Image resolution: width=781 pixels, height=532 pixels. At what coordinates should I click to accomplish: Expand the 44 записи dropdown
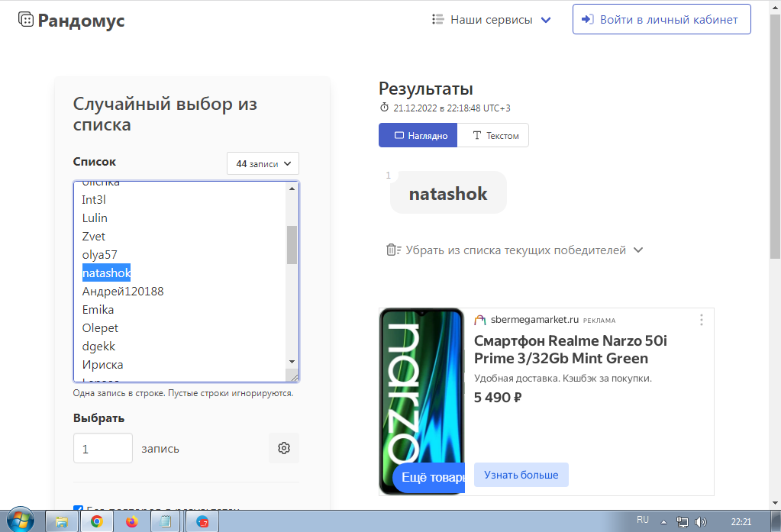click(263, 163)
